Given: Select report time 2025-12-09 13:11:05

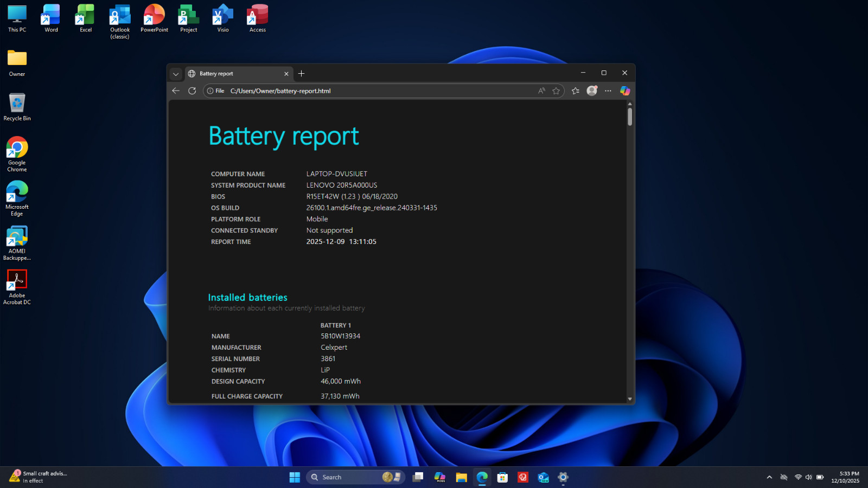Looking at the screenshot, I should pyautogui.click(x=341, y=242).
